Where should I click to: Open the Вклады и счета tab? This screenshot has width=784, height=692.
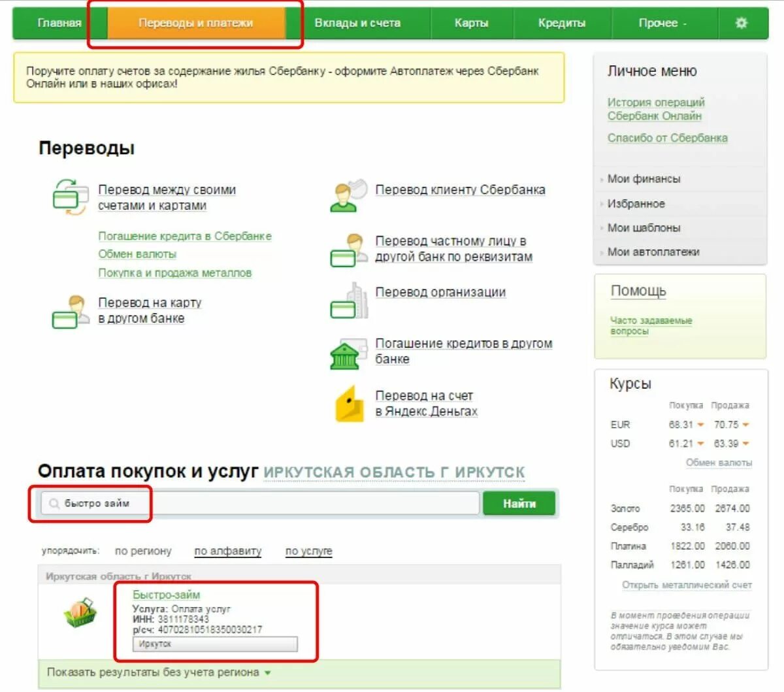tap(357, 23)
